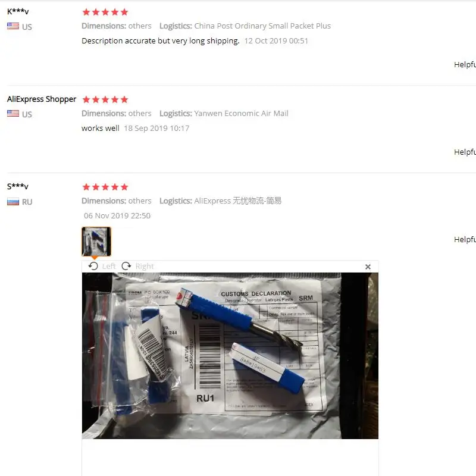Click the 'Right' rotate text label
The height and width of the screenshot is (476, 476).
pos(145,266)
